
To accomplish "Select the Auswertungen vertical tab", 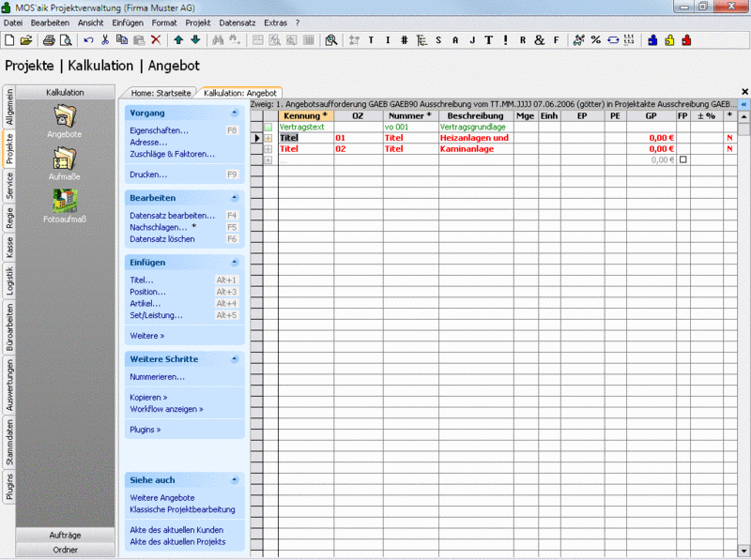I will [x=9, y=386].
